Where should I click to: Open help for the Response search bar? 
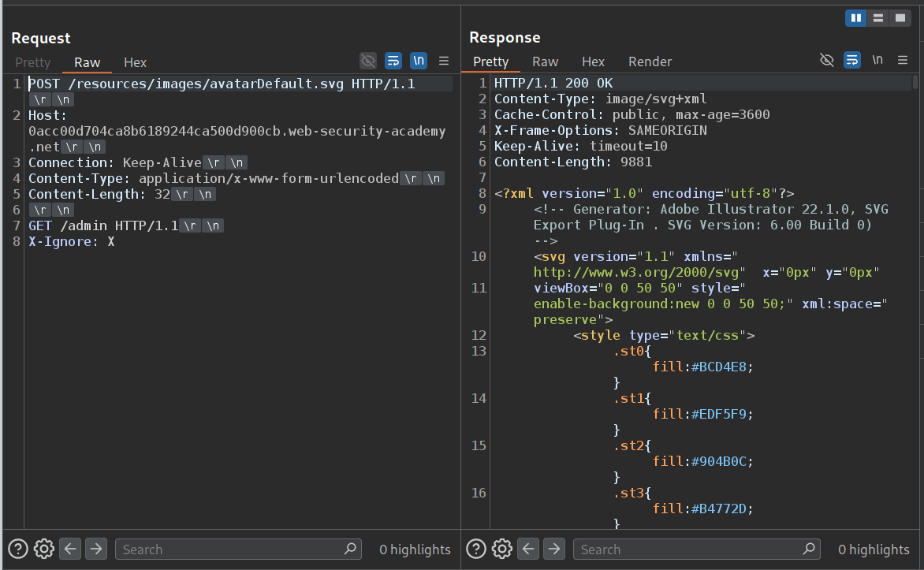click(x=476, y=549)
